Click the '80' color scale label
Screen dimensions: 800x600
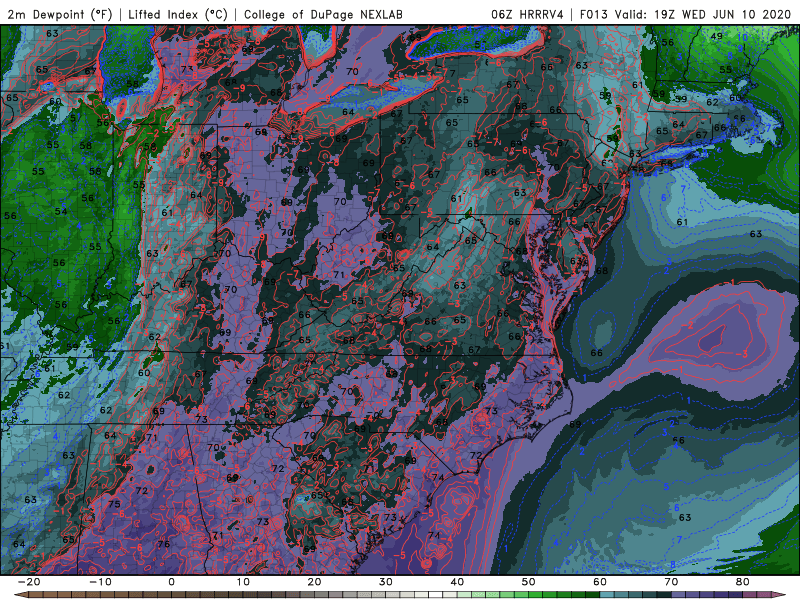(x=743, y=582)
